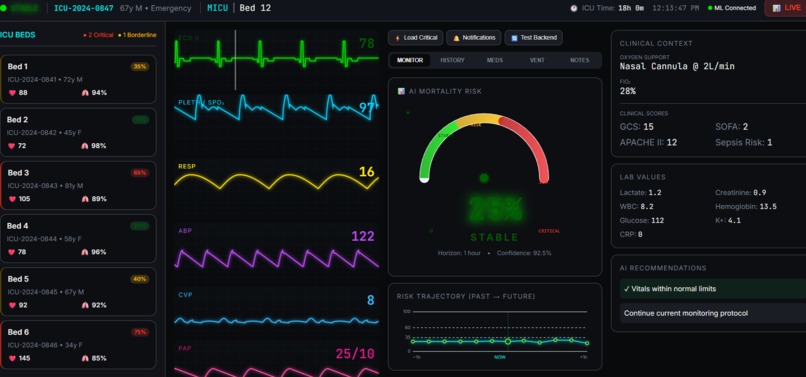Click the APACHE II 12 score
The width and height of the screenshot is (806, 377).
[x=648, y=142]
